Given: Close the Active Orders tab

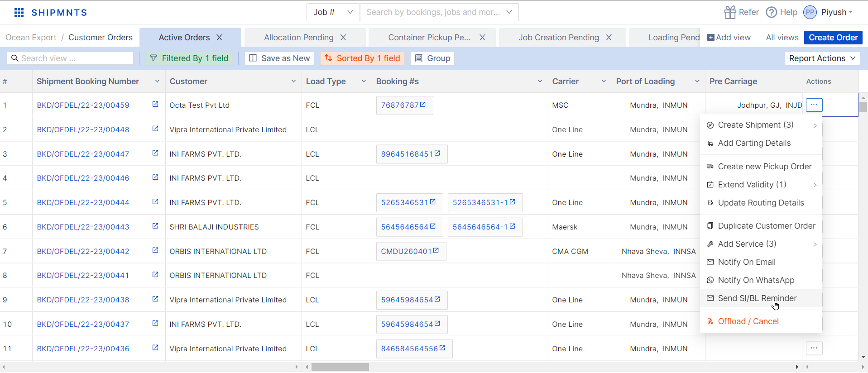Looking at the screenshot, I should click(x=220, y=38).
